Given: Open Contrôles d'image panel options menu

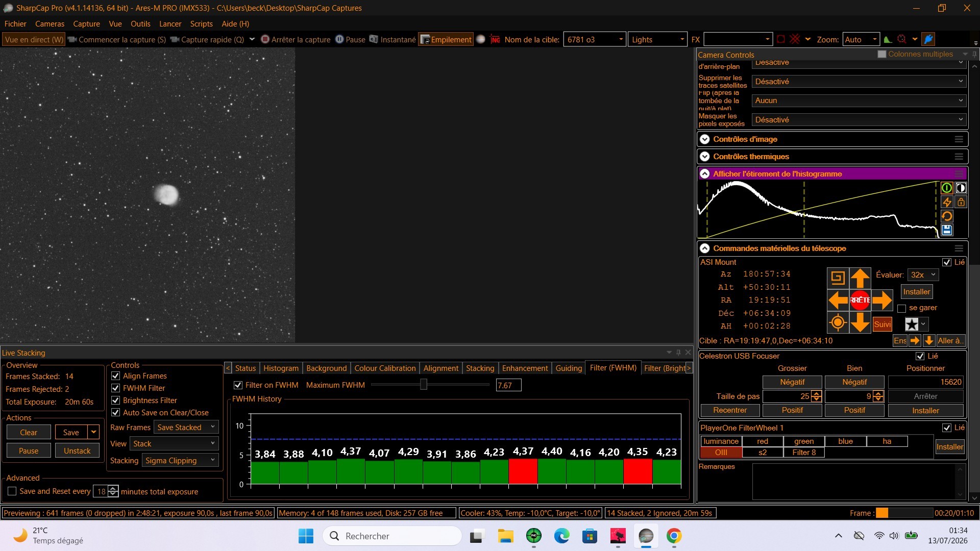Looking at the screenshot, I should click(959, 139).
